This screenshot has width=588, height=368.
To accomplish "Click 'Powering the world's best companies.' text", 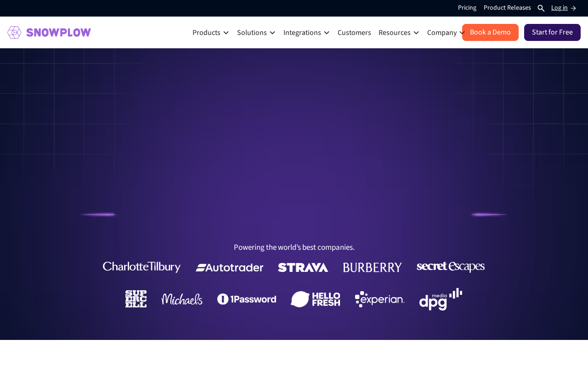I will [294, 247].
